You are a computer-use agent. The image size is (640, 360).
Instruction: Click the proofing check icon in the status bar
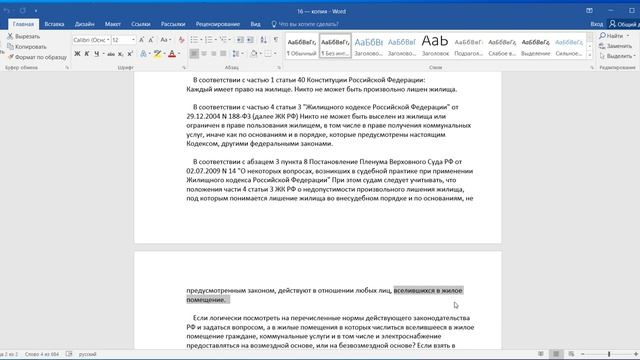[x=69, y=354]
